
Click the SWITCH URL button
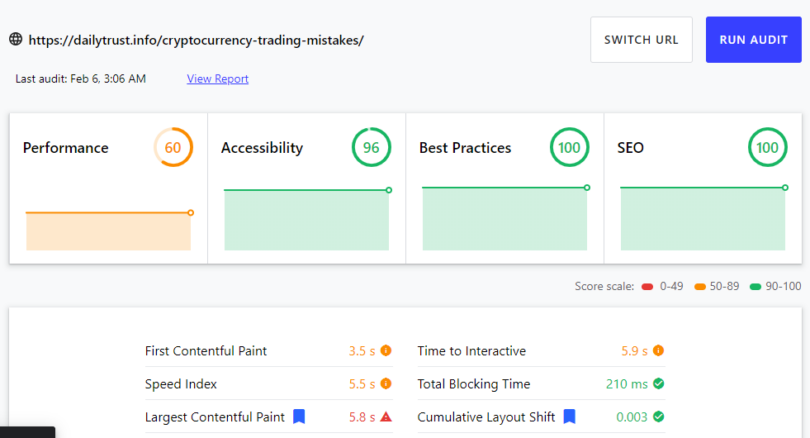coord(641,40)
